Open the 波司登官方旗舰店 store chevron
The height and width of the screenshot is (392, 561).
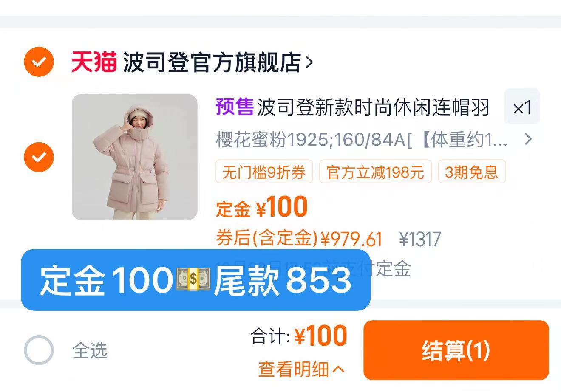pos(309,62)
